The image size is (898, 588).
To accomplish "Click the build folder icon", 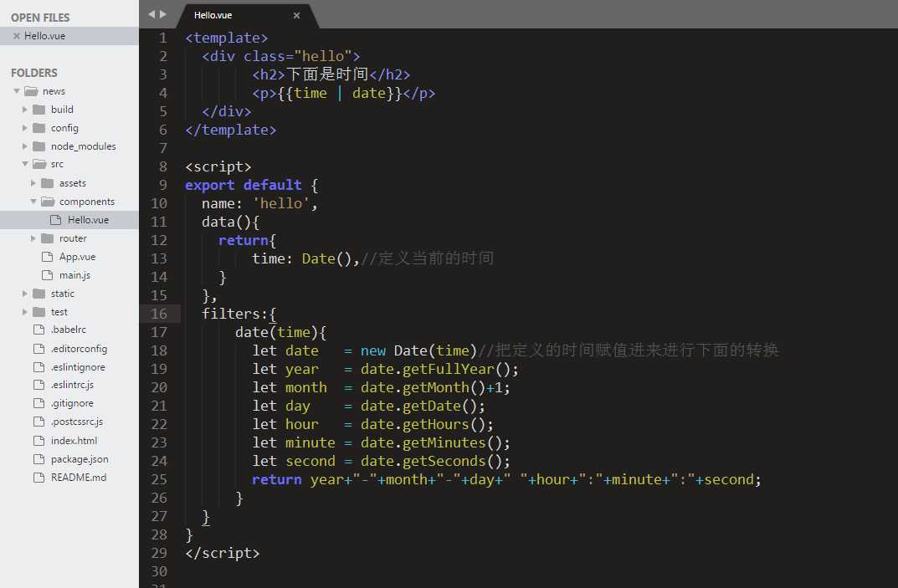I will pyautogui.click(x=39, y=110).
